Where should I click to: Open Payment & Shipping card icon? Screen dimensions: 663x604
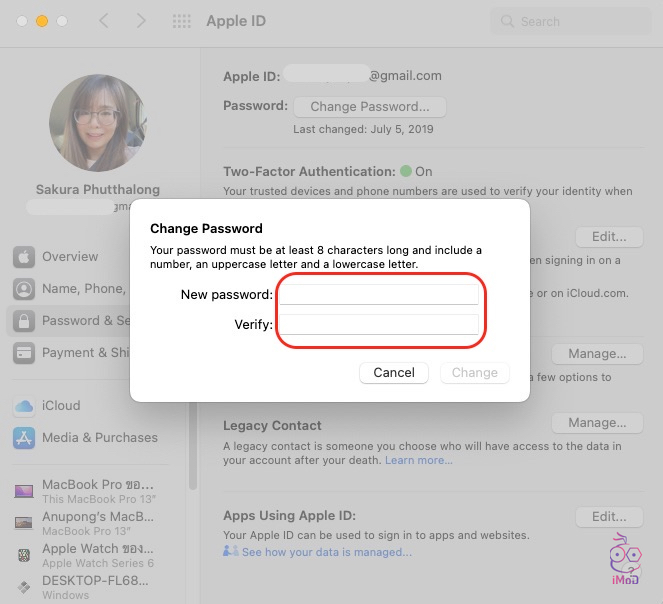click(24, 353)
